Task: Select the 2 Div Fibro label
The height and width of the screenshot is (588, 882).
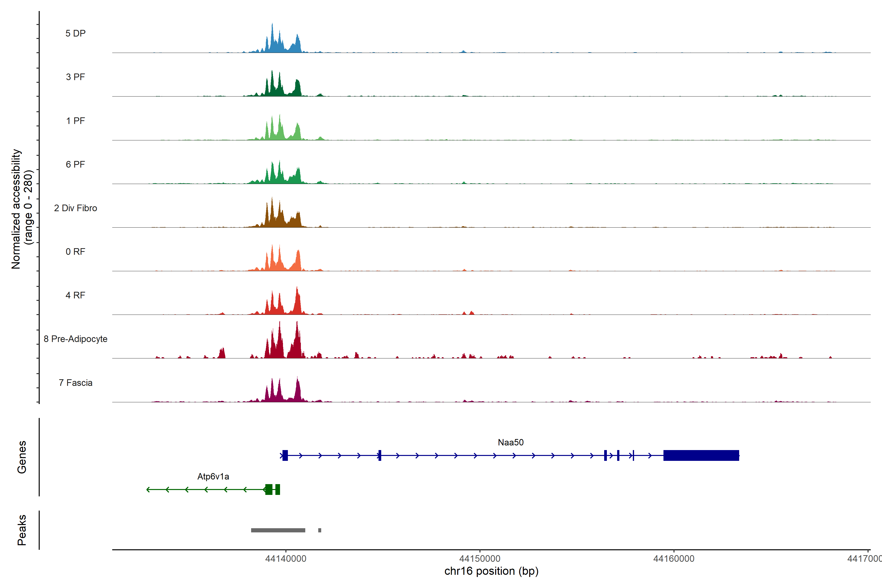Action: [x=75, y=208]
